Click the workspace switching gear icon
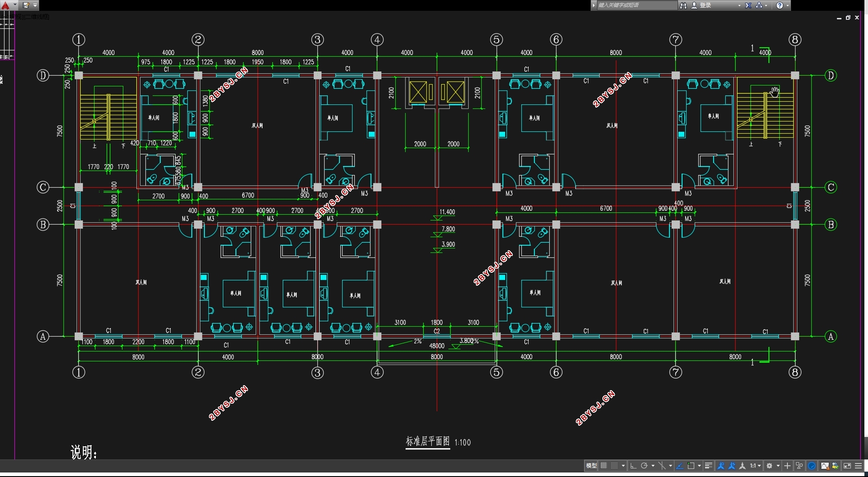This screenshot has width=868, height=477. pos(769,466)
